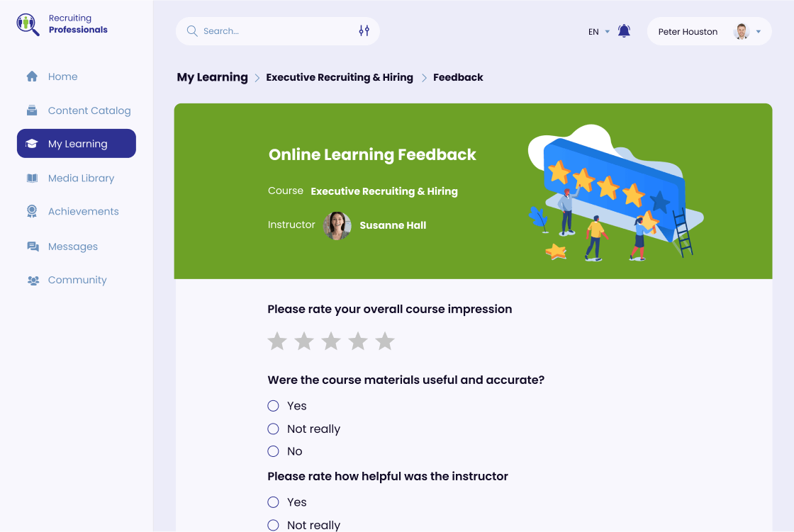Click My Learning breadcrumb link
794x532 pixels.
click(x=212, y=77)
